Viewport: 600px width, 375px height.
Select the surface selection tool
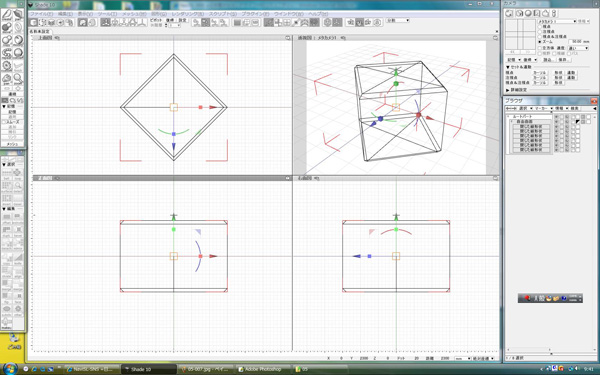point(7,187)
